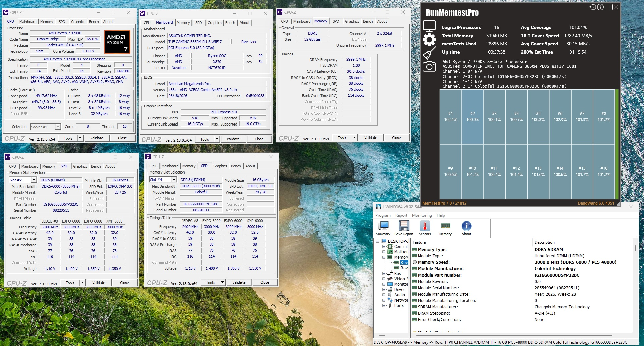The height and width of the screenshot is (346, 644).
Task: Click the DRAM Frequency value 2999.1 MHz
Action: [356, 59]
